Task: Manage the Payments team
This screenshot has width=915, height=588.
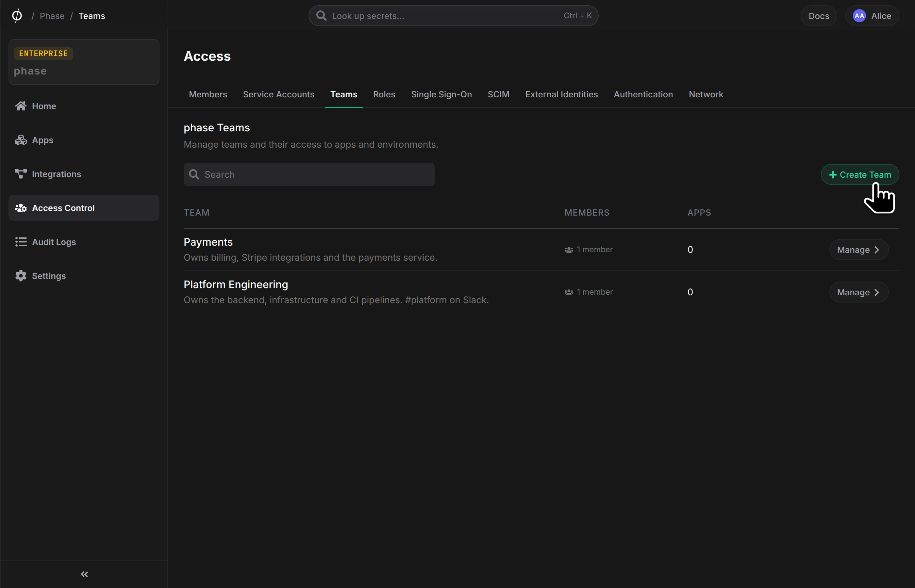Action: point(858,250)
